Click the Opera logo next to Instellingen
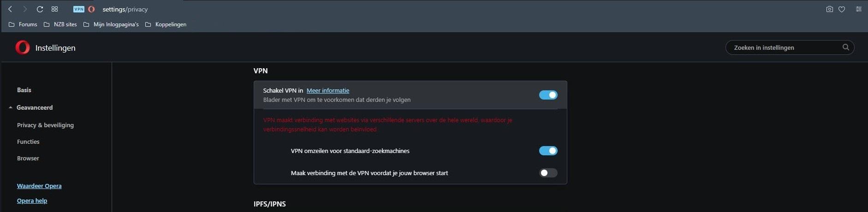The image size is (868, 212). (x=23, y=47)
